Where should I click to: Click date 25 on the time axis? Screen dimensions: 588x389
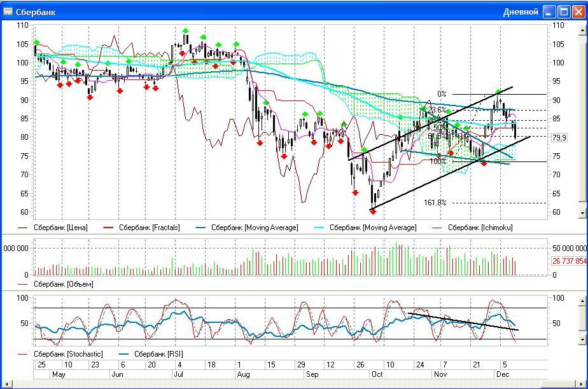[x=41, y=365]
